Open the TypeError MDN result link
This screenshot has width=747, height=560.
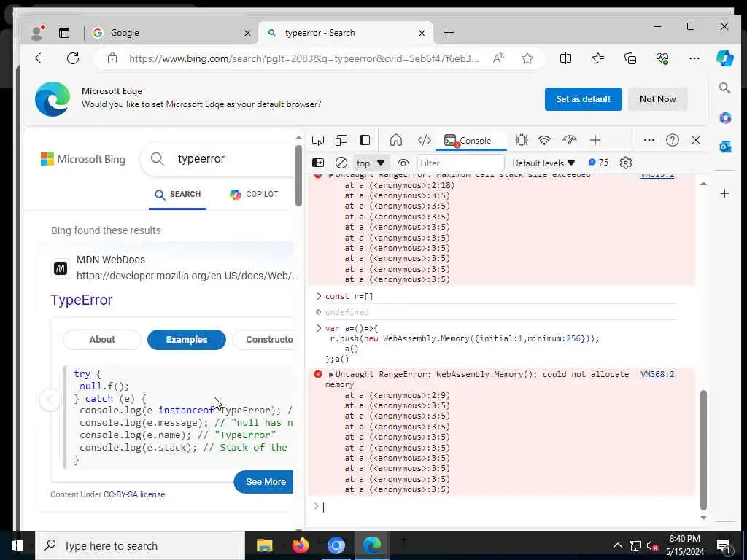pos(82,300)
